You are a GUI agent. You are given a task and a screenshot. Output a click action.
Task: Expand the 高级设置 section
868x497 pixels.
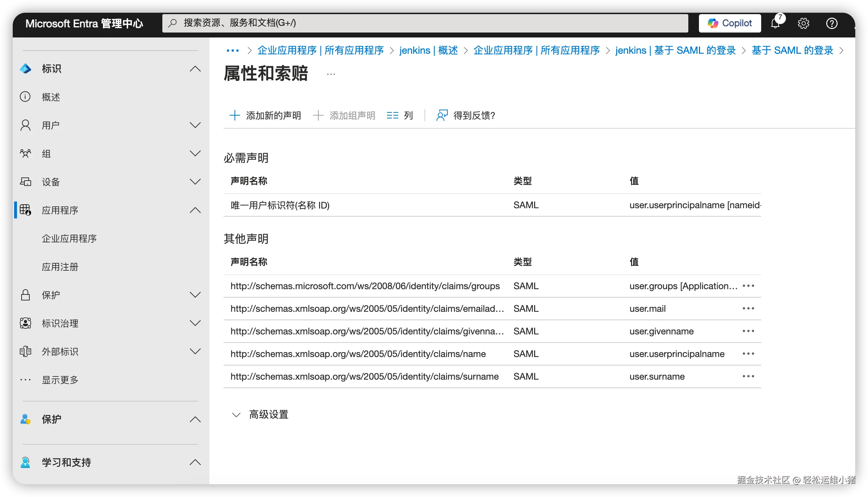236,414
